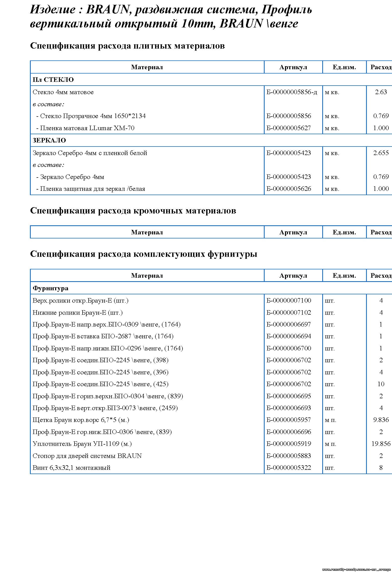
Task: Select heading "Спецификация расхода плитных материалов"
Action: point(127,46)
